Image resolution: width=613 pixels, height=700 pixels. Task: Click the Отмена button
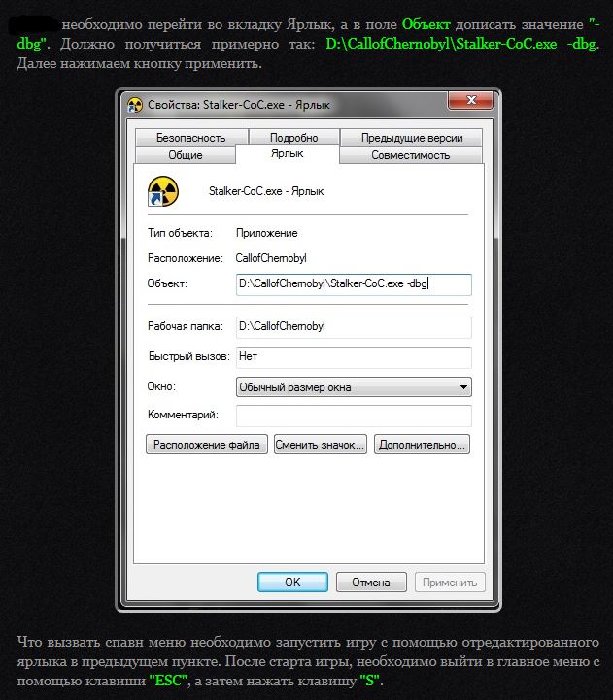click(371, 583)
